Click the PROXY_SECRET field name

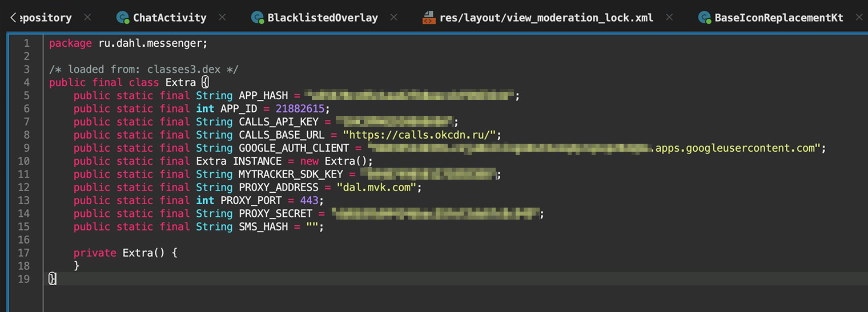pos(276,213)
